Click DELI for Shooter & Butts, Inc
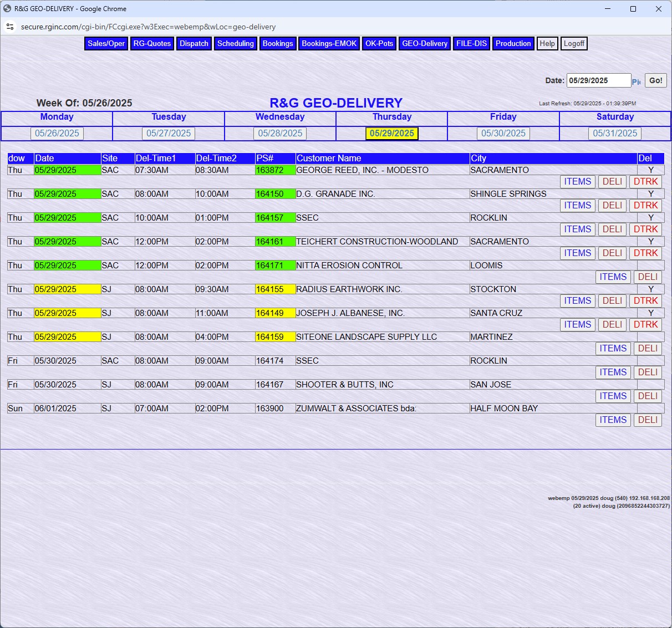The height and width of the screenshot is (628, 672). point(648,396)
